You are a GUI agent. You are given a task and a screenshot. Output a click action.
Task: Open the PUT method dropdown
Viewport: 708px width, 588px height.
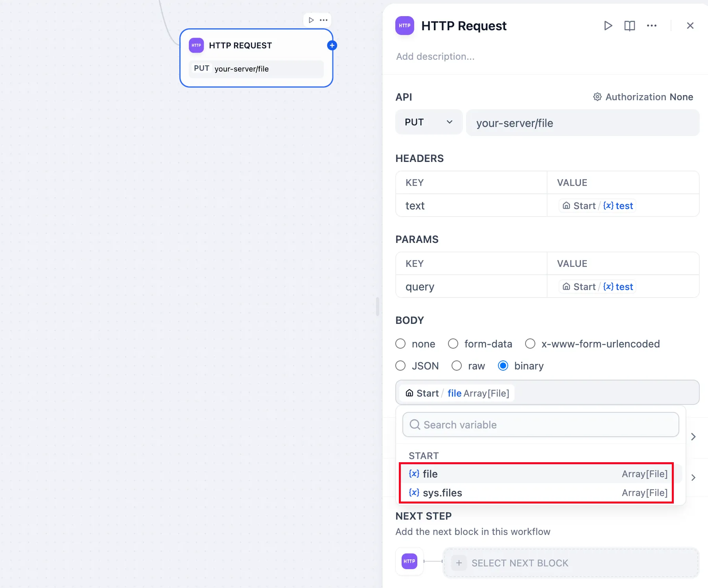click(x=429, y=122)
